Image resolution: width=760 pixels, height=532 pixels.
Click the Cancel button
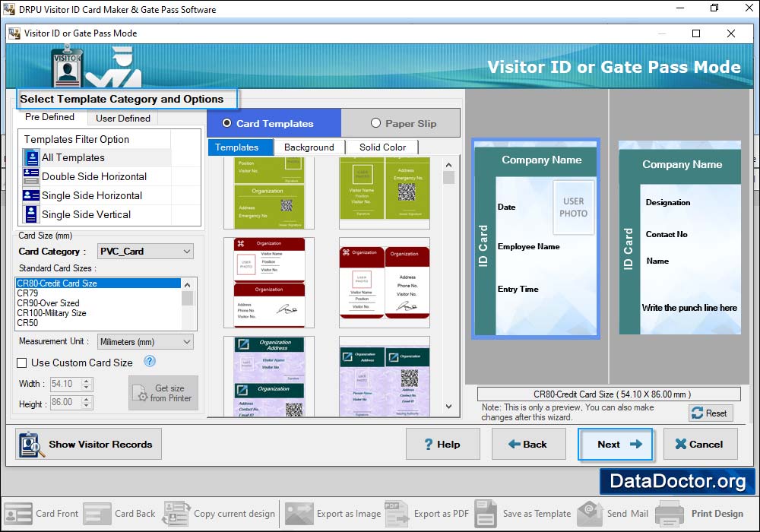(x=701, y=445)
